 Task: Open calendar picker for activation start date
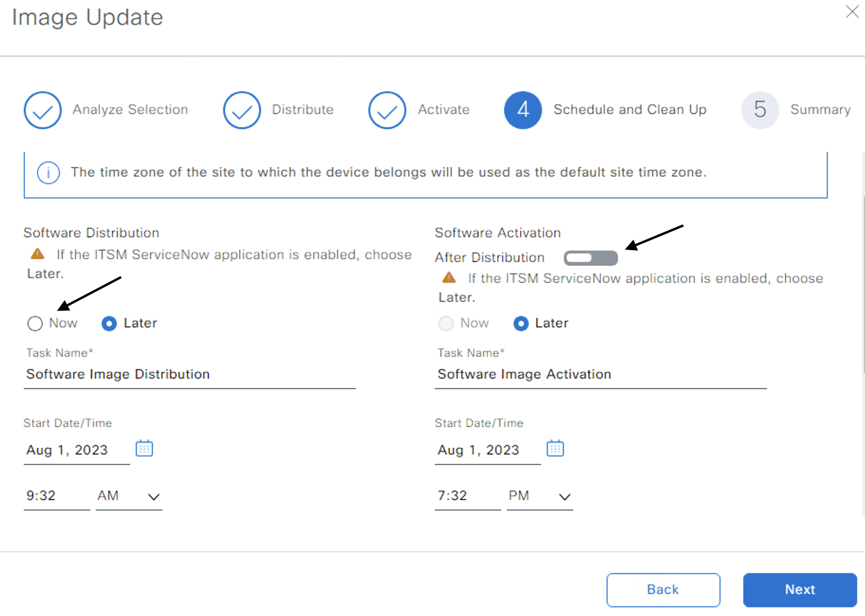point(555,448)
